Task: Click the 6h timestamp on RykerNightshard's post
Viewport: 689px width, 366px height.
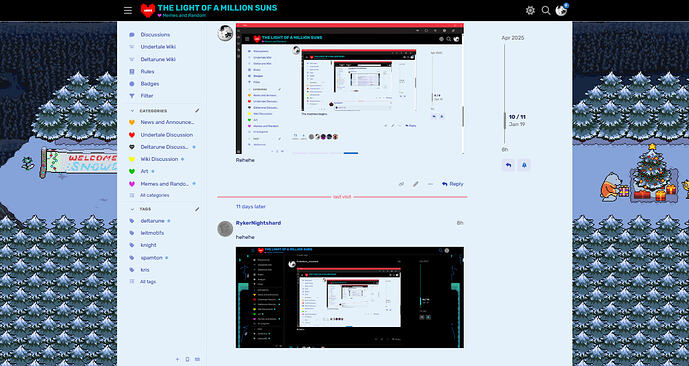Action: (x=460, y=223)
